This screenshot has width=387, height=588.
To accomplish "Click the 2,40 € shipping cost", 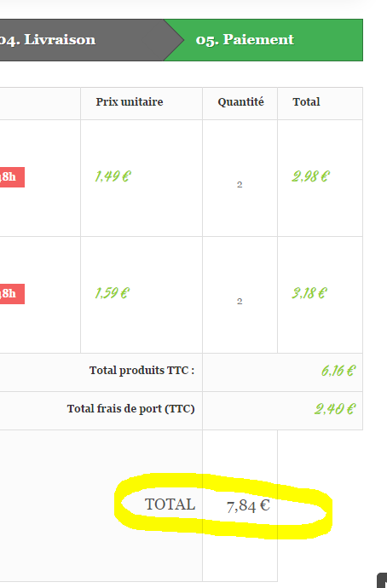I will [x=335, y=409].
